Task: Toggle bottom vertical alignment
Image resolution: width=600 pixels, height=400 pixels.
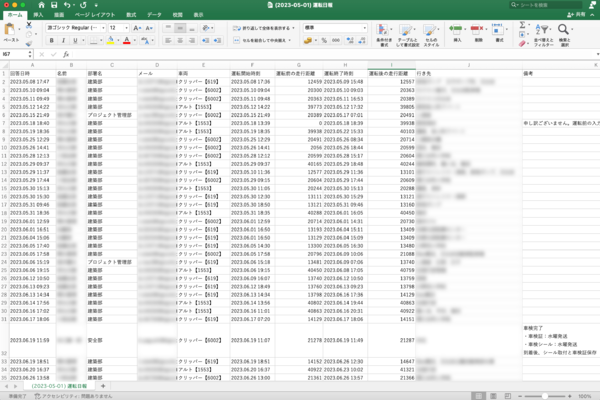Action: pos(192,28)
